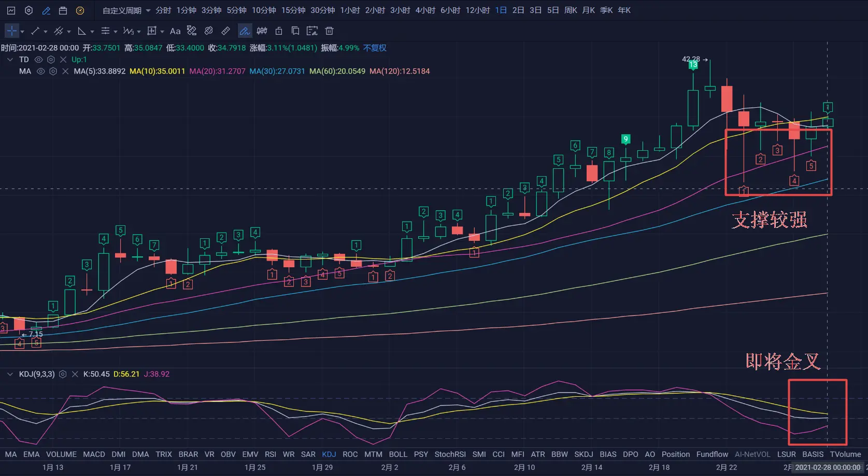Click the layout panel icon
The image size is (868, 476).
(x=63, y=10)
